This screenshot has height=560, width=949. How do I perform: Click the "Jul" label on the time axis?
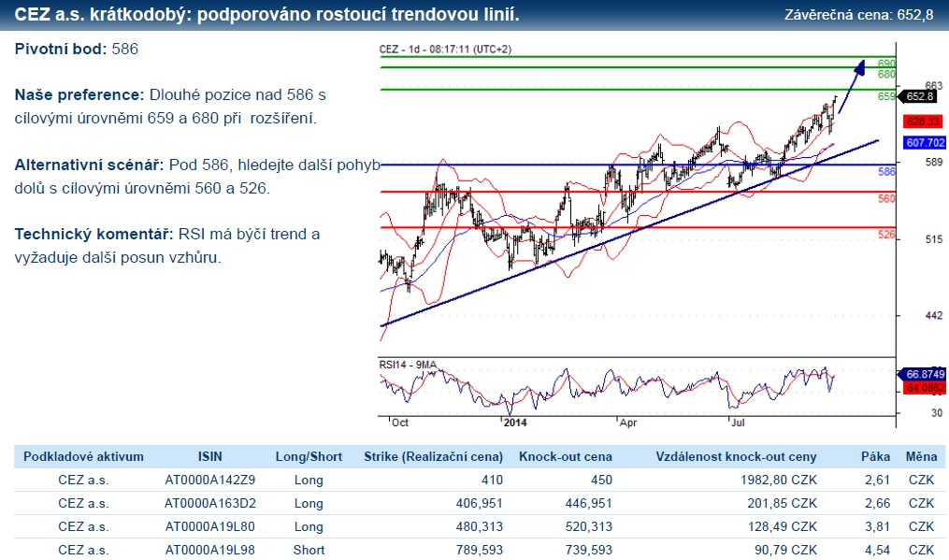738,423
